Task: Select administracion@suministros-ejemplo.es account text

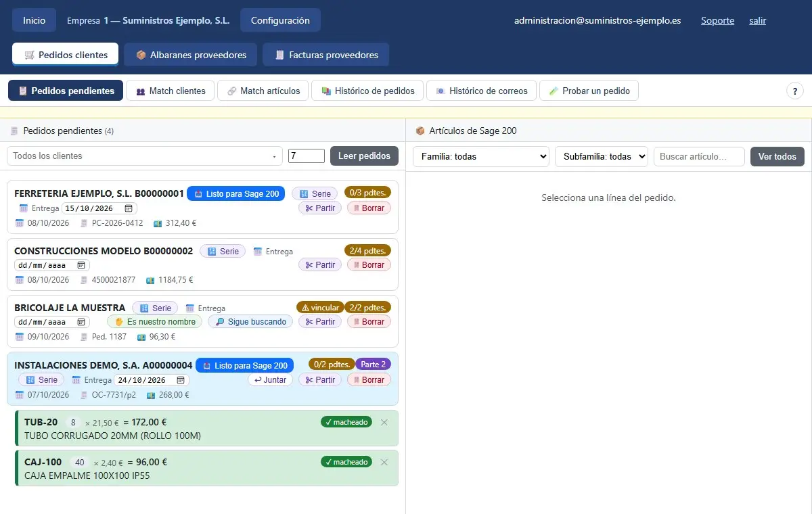Action: click(x=597, y=20)
